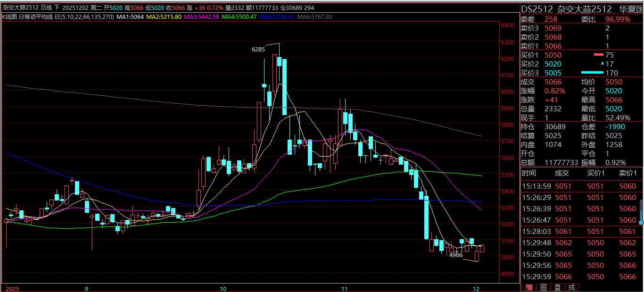Click the K线图 chart type label
The height and width of the screenshot is (292, 644).
point(10,17)
